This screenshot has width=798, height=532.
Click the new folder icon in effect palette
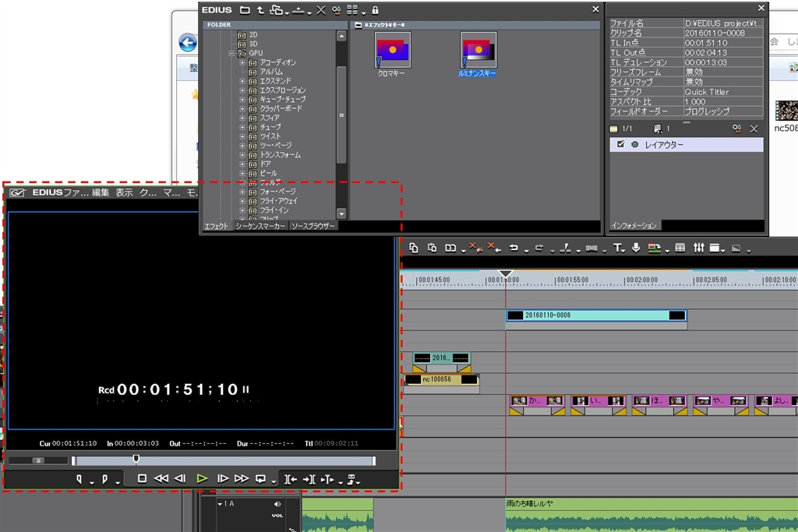[245, 10]
